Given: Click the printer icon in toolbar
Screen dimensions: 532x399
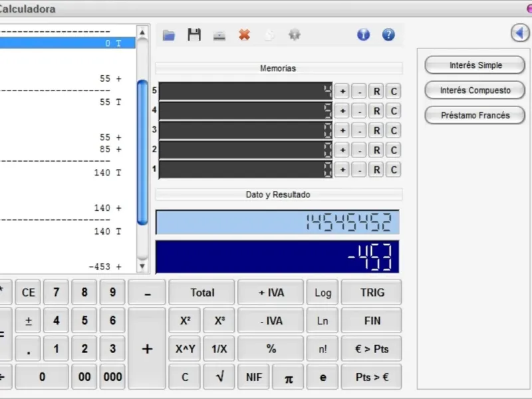Looking at the screenshot, I should 219,35.
